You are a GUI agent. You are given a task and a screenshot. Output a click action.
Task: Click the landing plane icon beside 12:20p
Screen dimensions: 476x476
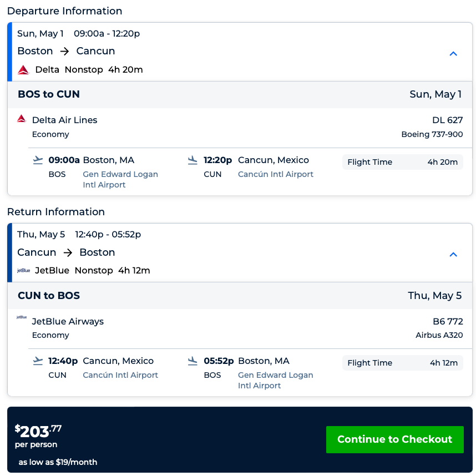(x=193, y=160)
